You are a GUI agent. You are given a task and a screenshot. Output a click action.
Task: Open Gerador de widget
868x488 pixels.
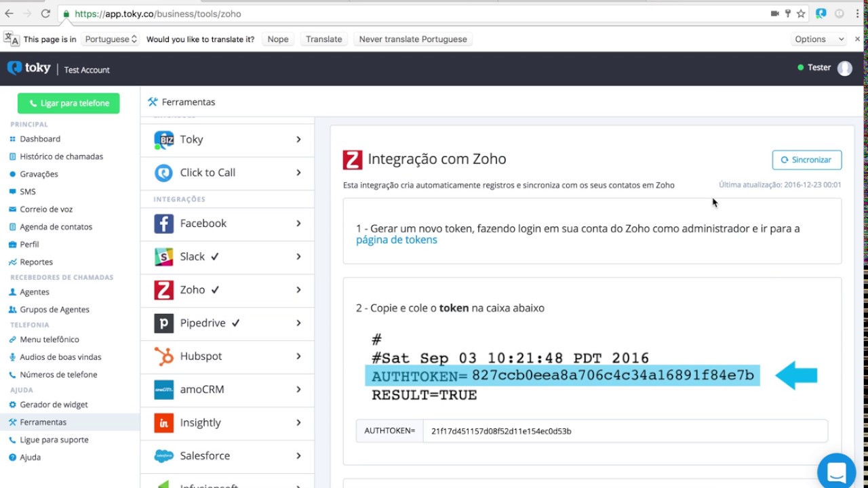pos(54,405)
